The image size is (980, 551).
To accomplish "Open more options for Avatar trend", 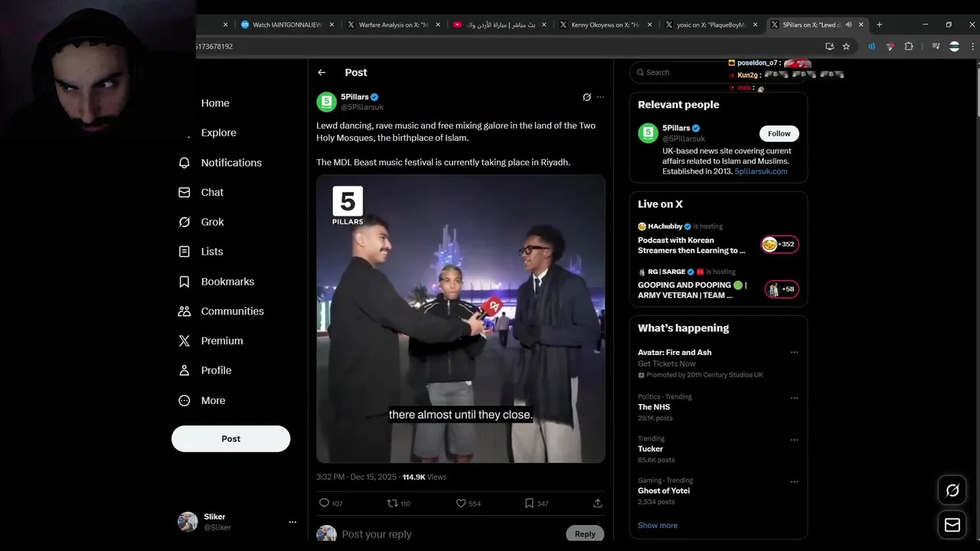I will (x=794, y=353).
